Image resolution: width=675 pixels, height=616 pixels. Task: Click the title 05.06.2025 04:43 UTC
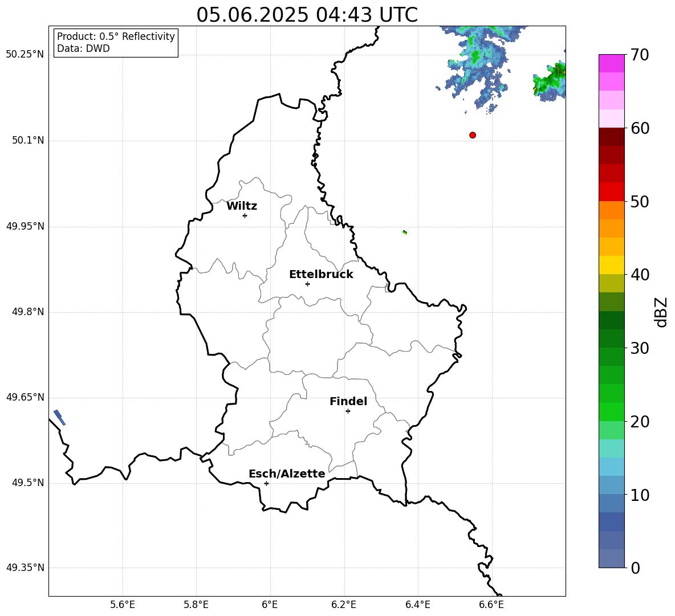coord(307,15)
